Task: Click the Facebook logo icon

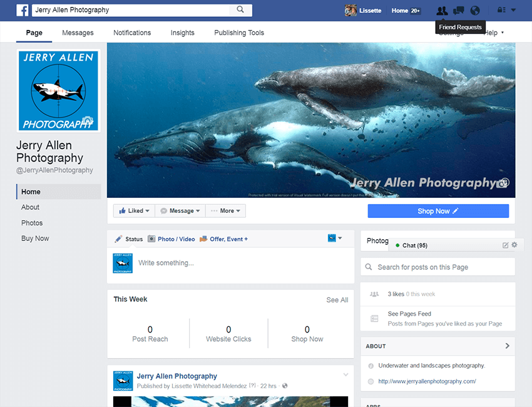Action: [x=23, y=10]
